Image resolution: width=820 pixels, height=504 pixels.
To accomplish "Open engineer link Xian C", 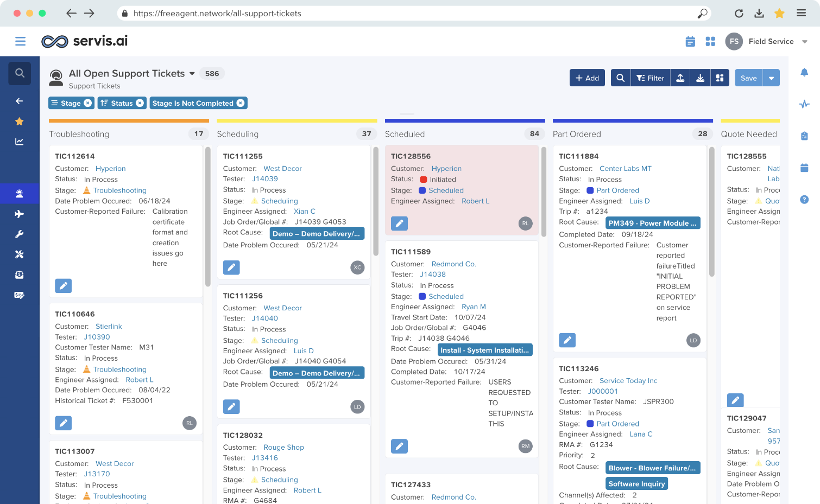I will pos(304,211).
